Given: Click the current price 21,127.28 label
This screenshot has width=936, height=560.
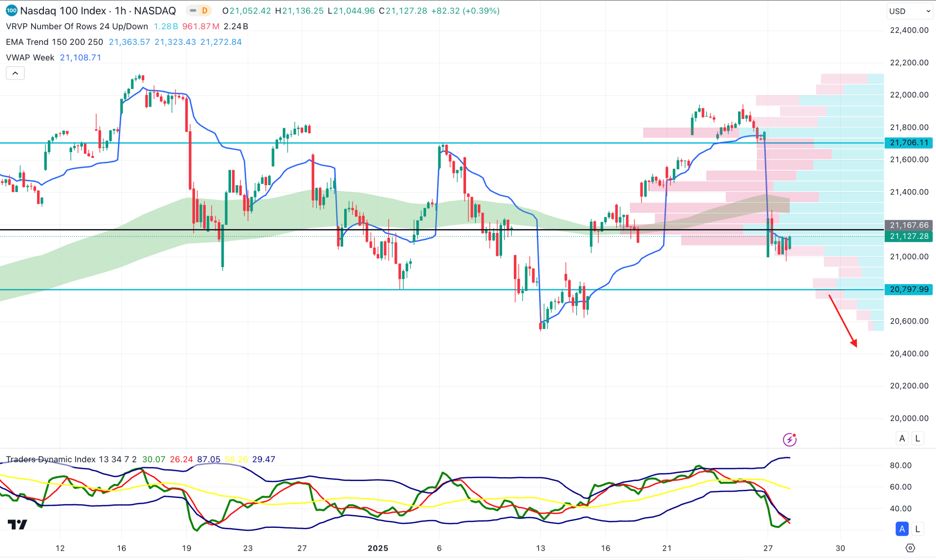Looking at the screenshot, I should coord(909,236).
